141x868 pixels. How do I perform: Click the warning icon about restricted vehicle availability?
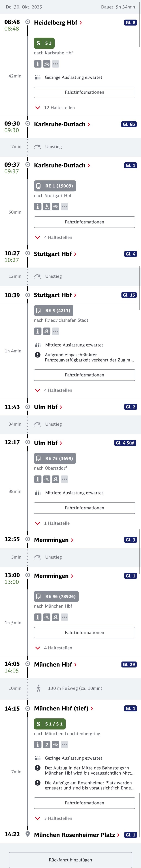[x=38, y=355]
